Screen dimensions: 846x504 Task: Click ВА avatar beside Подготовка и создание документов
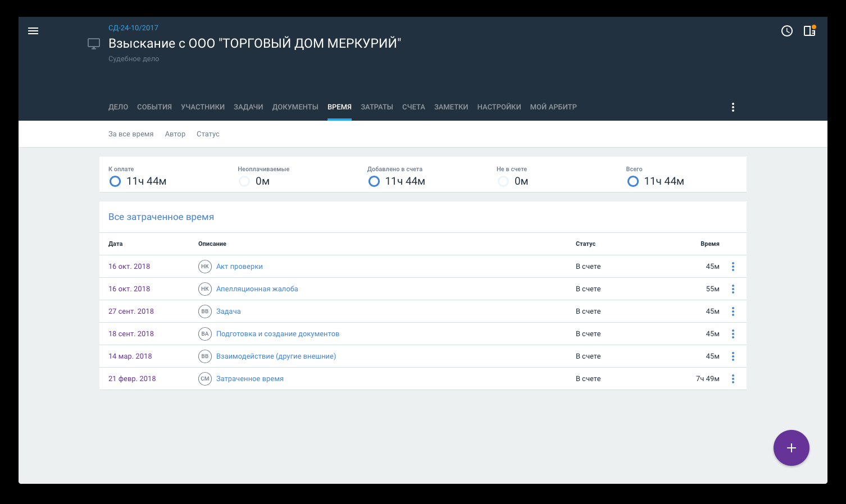coord(205,334)
